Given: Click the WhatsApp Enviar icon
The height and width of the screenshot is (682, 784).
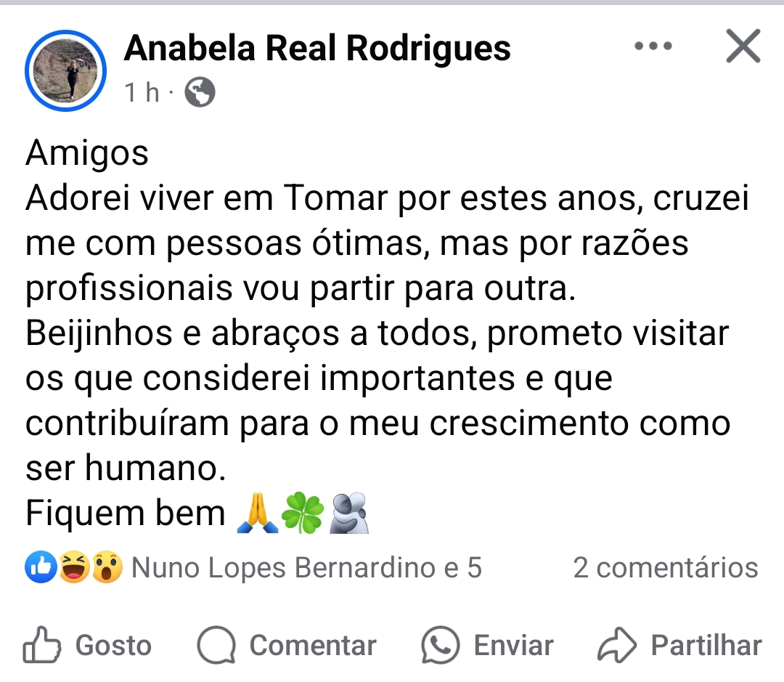Looking at the screenshot, I should 441,645.
